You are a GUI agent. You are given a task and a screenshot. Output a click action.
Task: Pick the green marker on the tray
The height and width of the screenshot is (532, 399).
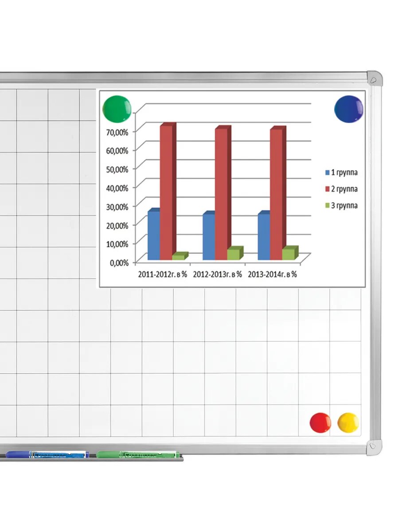coord(138,454)
